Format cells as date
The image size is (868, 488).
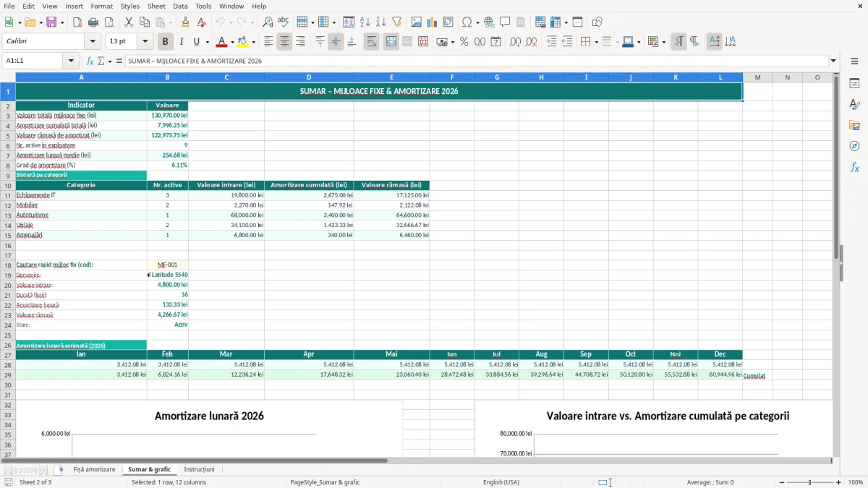(x=496, y=42)
